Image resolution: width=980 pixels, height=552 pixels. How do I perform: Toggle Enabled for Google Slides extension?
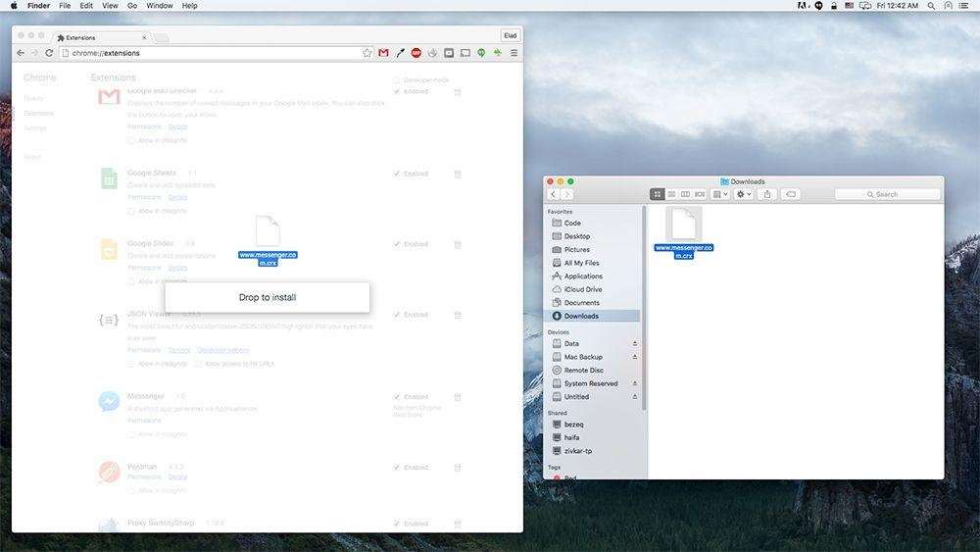pyautogui.click(x=396, y=244)
